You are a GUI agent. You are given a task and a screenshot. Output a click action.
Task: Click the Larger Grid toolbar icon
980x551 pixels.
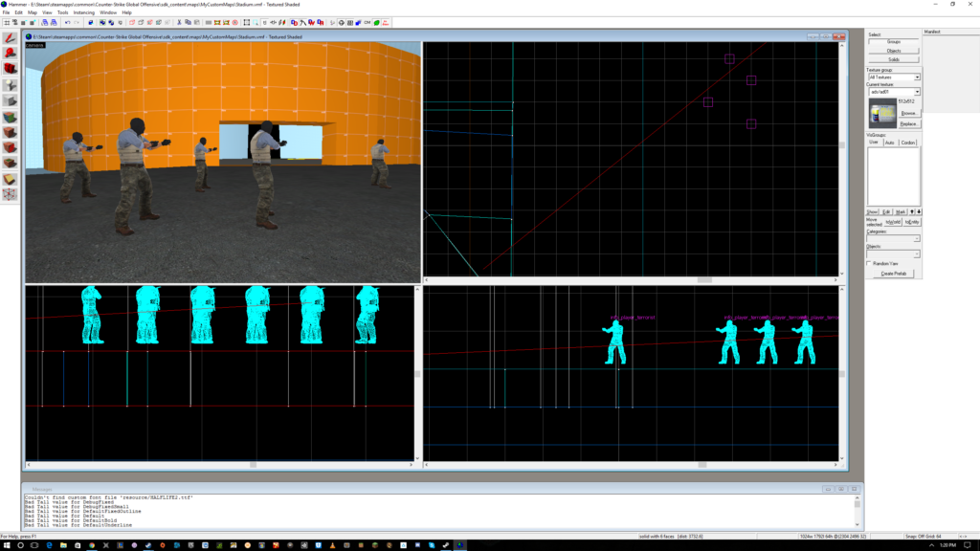click(x=33, y=23)
